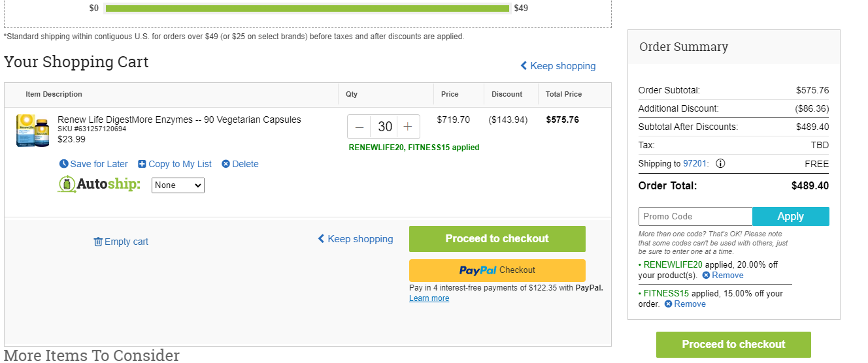The image size is (868, 363).
Task: Focus the Promo Code input field
Action: coord(695,217)
